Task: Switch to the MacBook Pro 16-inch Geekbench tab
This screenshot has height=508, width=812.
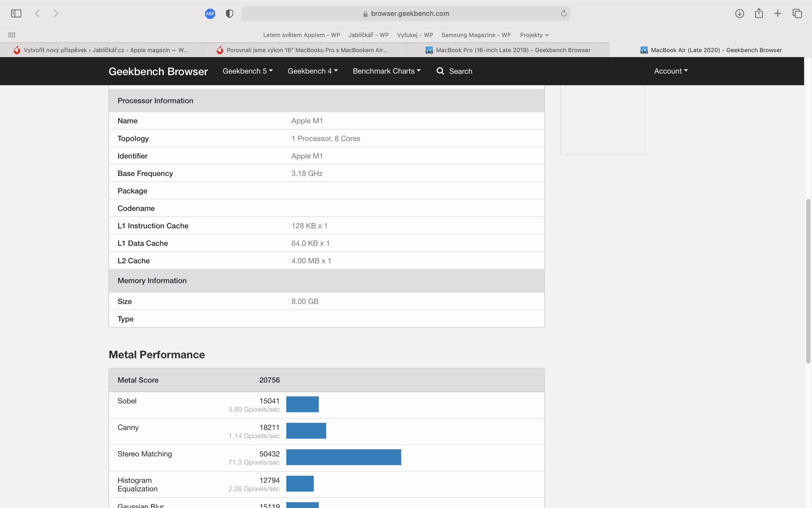Action: pyautogui.click(x=507, y=50)
